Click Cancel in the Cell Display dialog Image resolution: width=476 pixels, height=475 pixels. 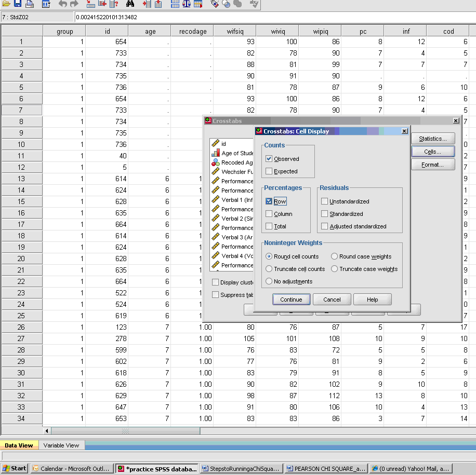pyautogui.click(x=332, y=300)
